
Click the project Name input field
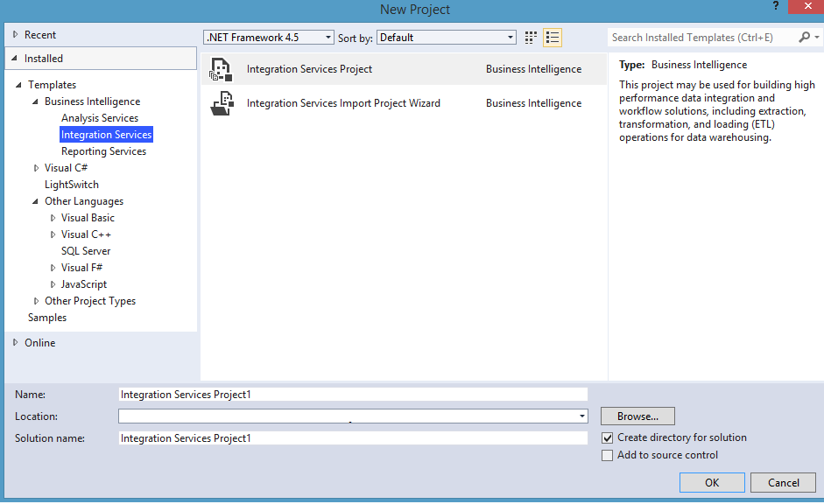(353, 395)
